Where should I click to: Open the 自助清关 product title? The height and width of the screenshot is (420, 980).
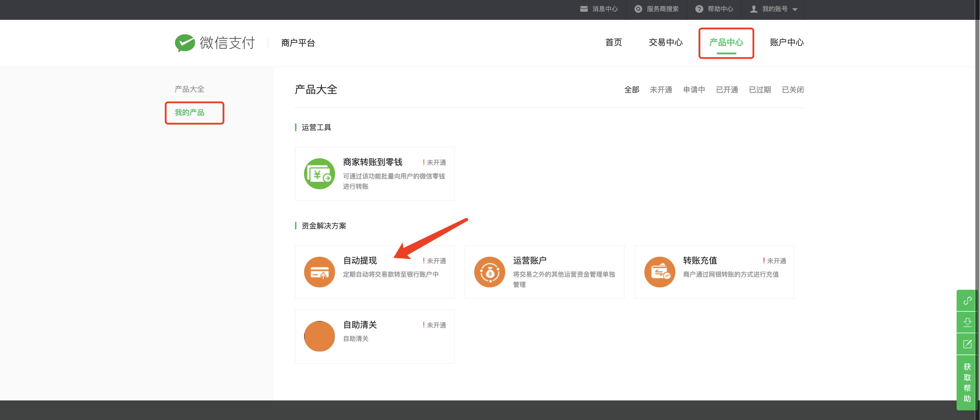pyautogui.click(x=360, y=325)
